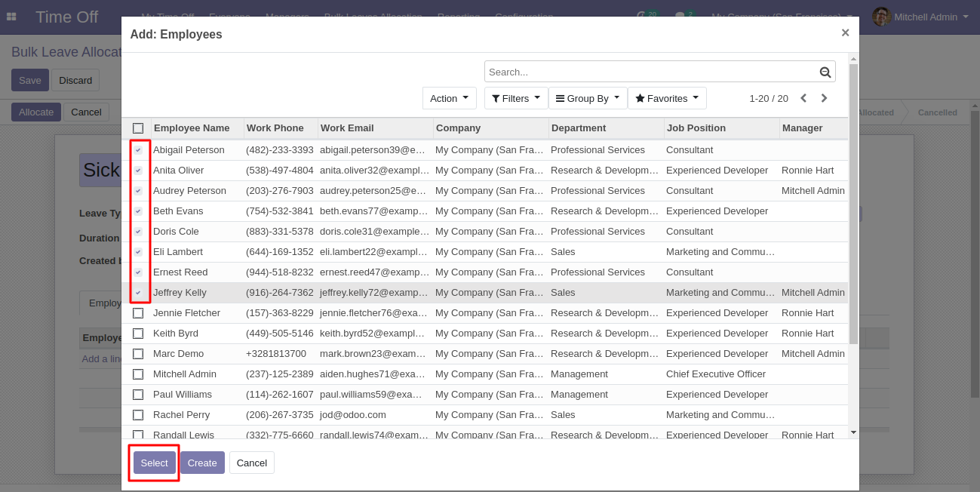Check Rachel Perry's checkbox
The width and height of the screenshot is (980, 492).
tap(138, 415)
